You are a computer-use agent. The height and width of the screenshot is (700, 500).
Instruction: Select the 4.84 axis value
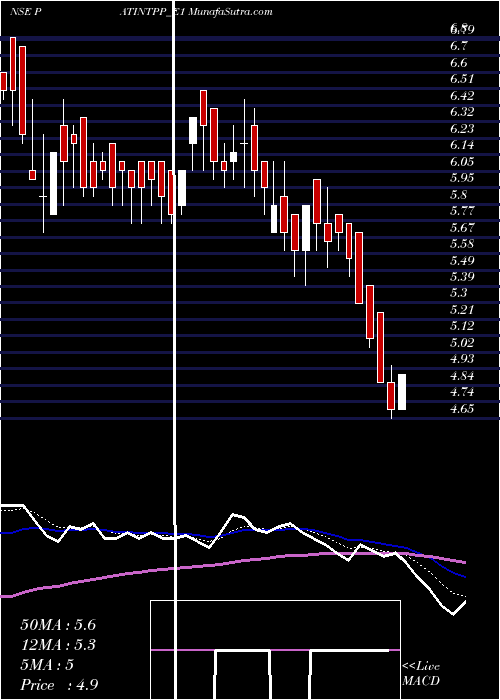tap(462, 376)
